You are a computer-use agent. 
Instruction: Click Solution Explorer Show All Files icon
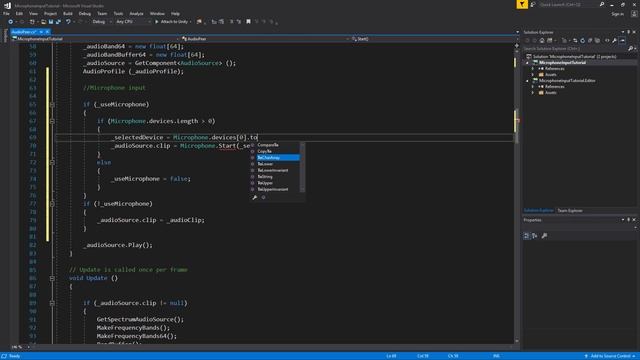point(598,40)
